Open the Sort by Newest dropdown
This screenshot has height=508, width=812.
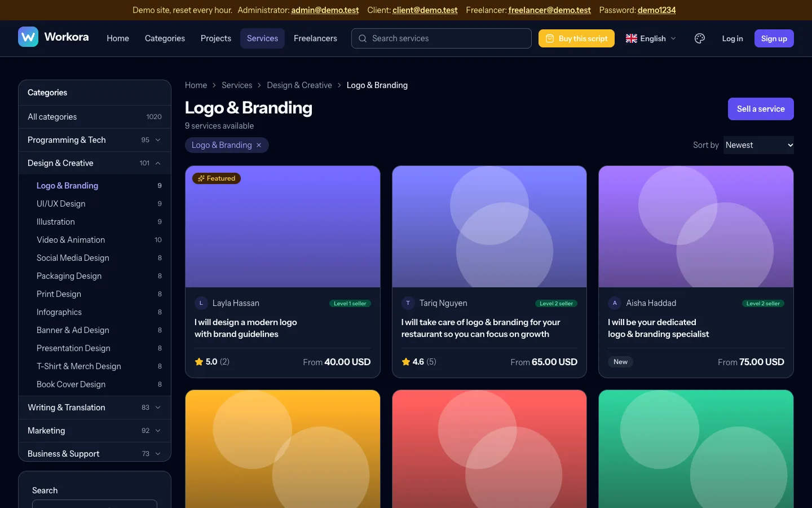coord(758,145)
